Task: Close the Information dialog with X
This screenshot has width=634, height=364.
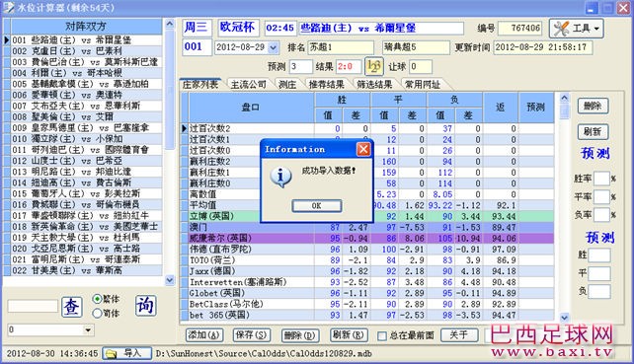Action: coord(363,150)
